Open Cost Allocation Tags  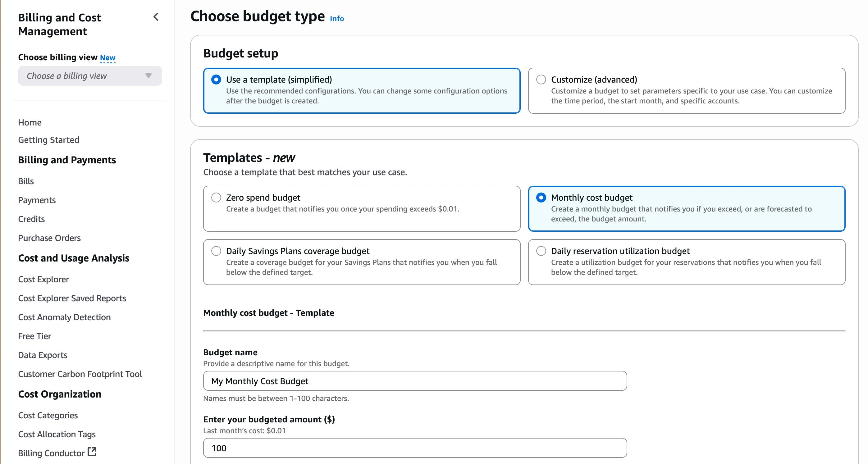click(57, 434)
